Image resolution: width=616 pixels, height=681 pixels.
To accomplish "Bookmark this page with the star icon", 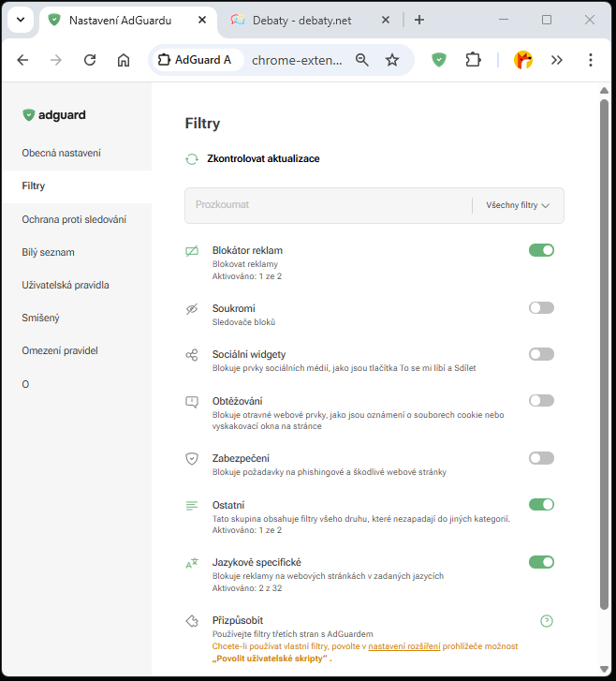I will click(392, 60).
